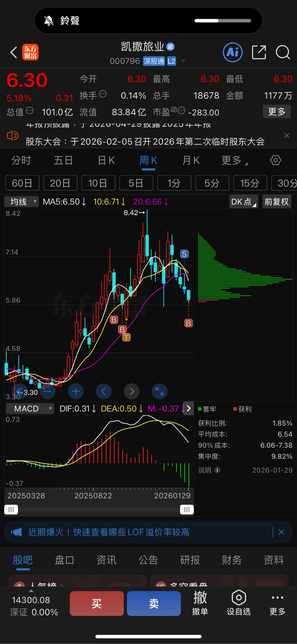This screenshot has width=297, height=644.
Task: Tap the info icon beside 说明
Action: coord(217,470)
